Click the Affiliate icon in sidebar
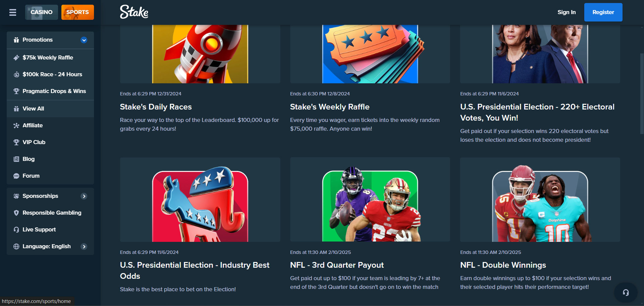644x306 pixels. coord(16,126)
